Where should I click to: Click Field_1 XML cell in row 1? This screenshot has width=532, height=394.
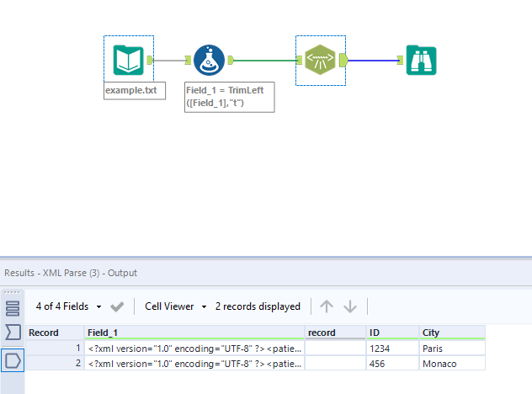point(194,349)
